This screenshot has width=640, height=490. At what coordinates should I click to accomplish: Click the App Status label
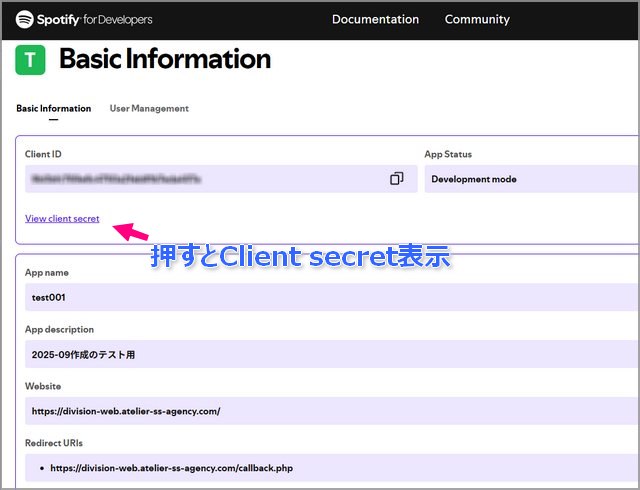(448, 154)
